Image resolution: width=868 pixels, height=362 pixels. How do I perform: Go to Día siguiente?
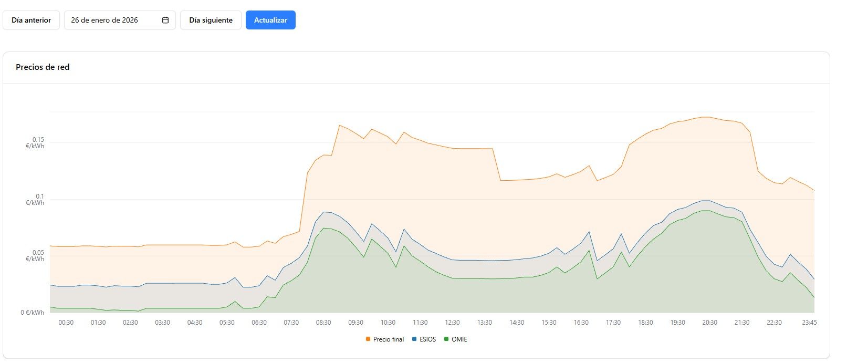pos(211,20)
